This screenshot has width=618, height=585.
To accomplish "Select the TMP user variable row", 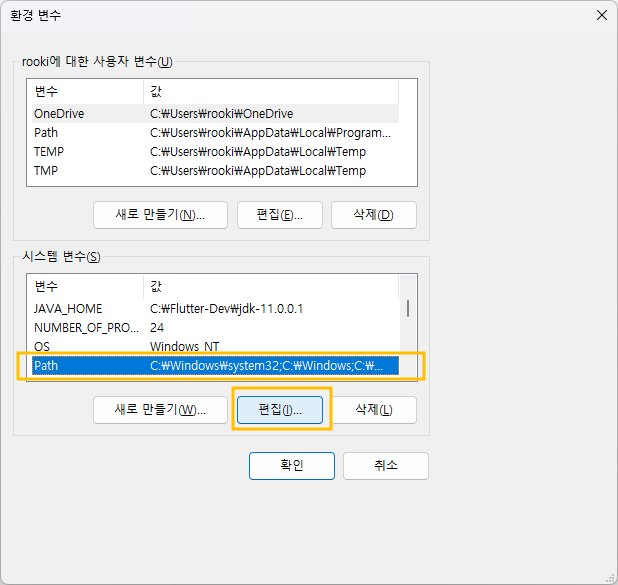I will pos(215,170).
